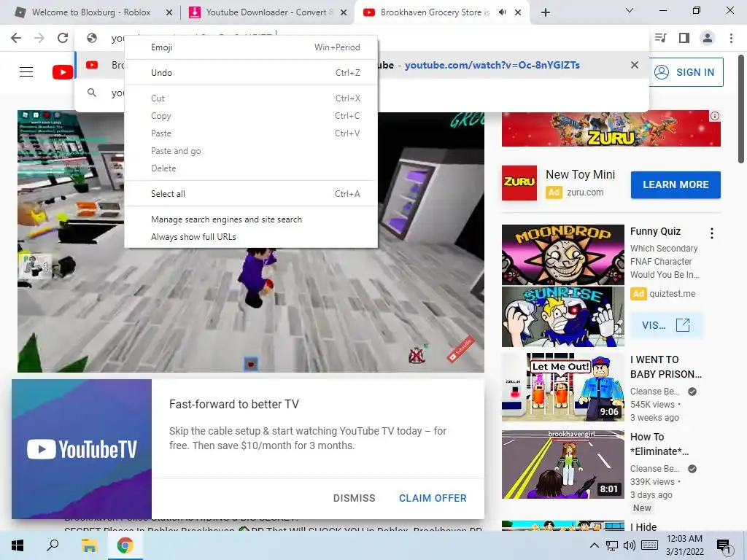Open Windows taskbar search
The image size is (747, 560).
pos(53,545)
